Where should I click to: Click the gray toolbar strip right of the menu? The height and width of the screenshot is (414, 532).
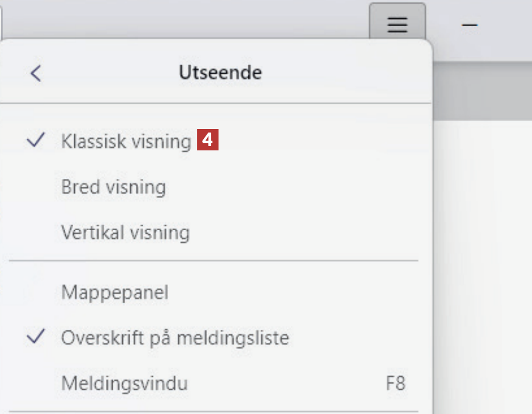point(481,91)
